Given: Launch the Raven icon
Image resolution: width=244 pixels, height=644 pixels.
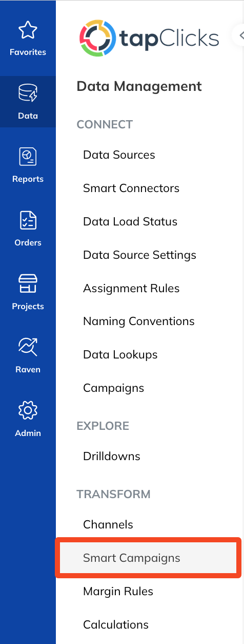Looking at the screenshot, I should (28, 347).
